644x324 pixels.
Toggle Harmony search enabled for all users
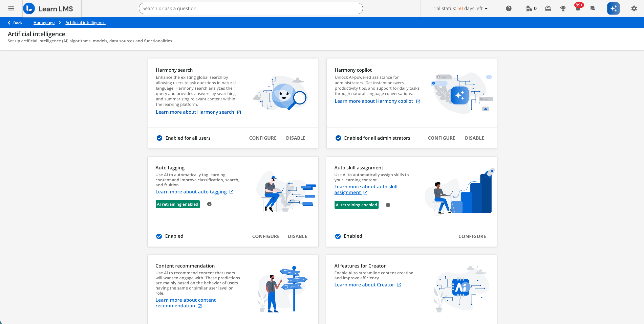(159, 138)
